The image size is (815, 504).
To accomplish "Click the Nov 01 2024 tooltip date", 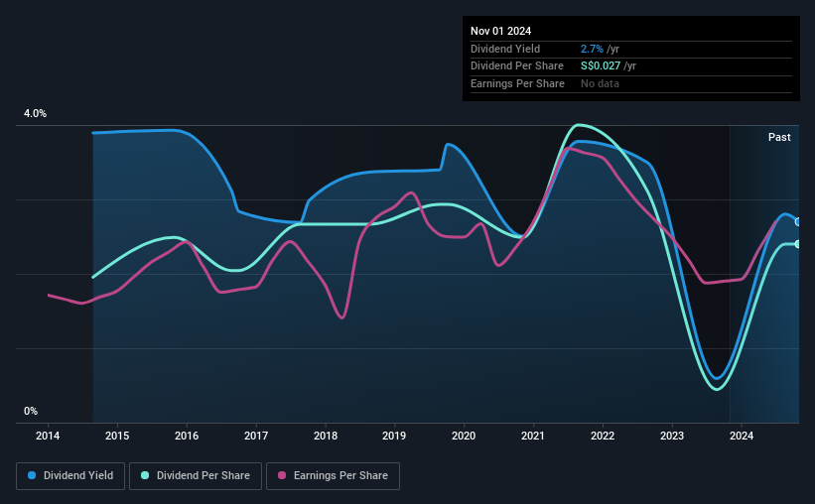I will click(x=500, y=31).
